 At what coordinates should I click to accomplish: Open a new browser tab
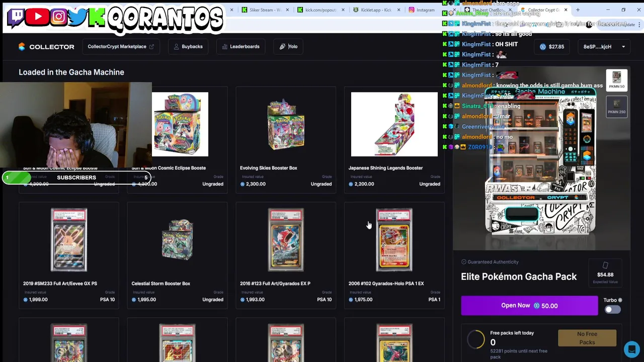pyautogui.click(x=578, y=10)
